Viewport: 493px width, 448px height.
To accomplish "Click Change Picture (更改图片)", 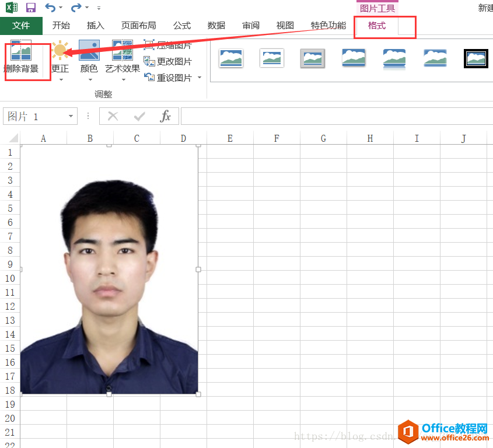I will pos(167,61).
